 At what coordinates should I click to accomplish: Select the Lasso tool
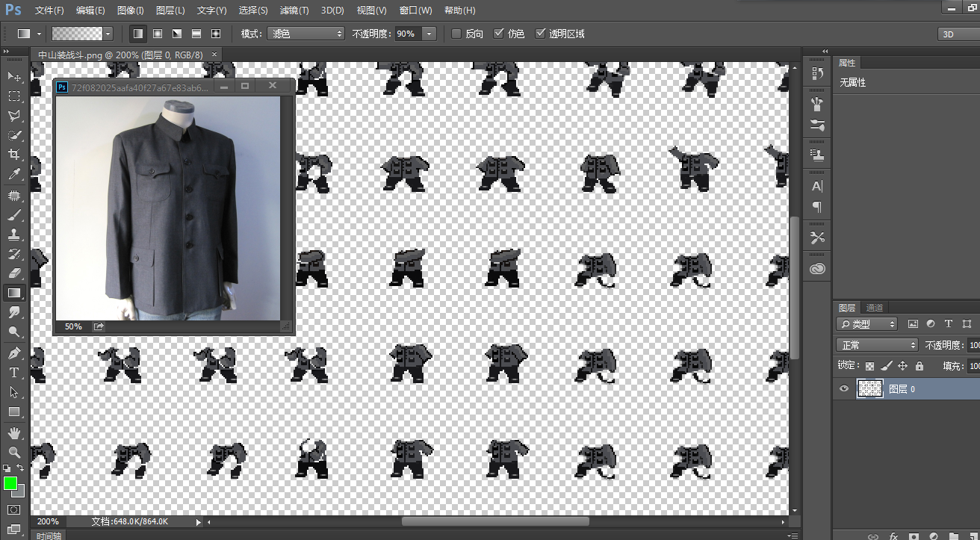(14, 116)
